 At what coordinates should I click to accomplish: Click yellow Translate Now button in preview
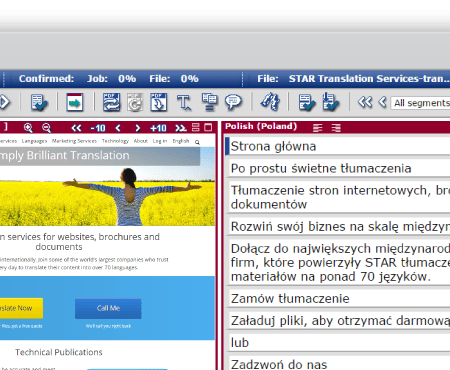pos(21,308)
